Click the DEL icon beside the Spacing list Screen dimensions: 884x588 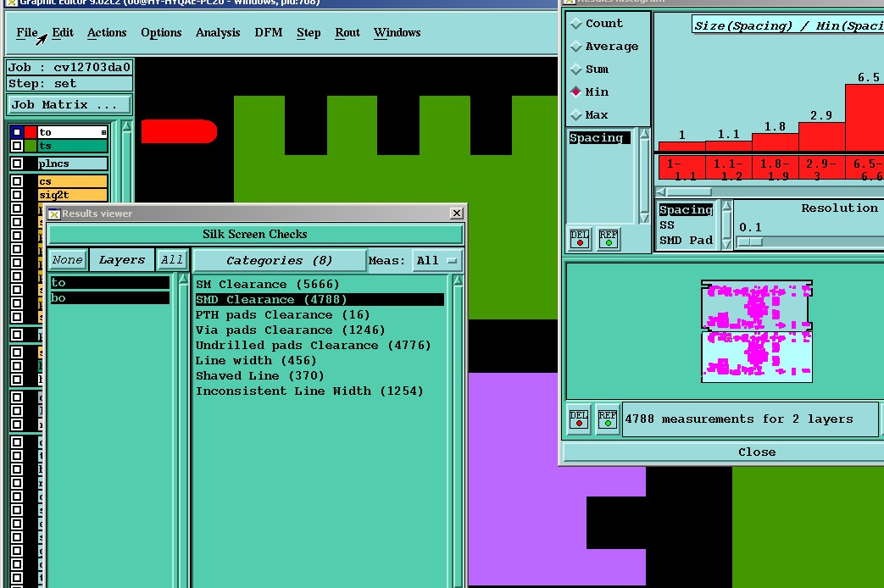click(x=580, y=238)
